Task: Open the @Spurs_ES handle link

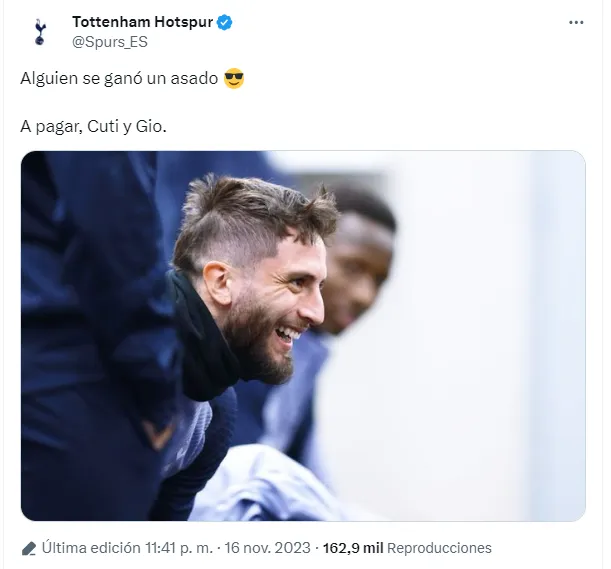Action: tap(110, 42)
